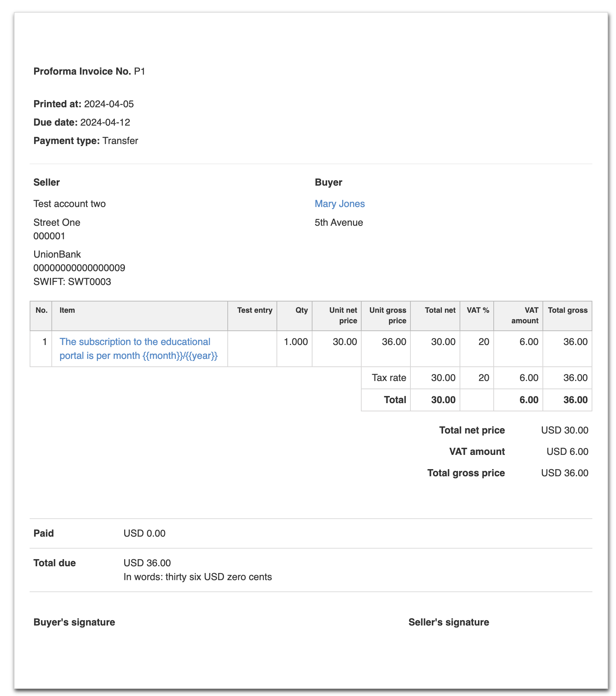Click the VAT % column header

pyautogui.click(x=478, y=310)
